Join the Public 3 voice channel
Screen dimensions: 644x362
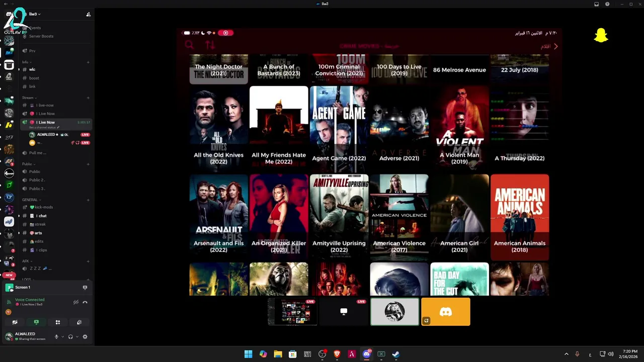pos(37,189)
